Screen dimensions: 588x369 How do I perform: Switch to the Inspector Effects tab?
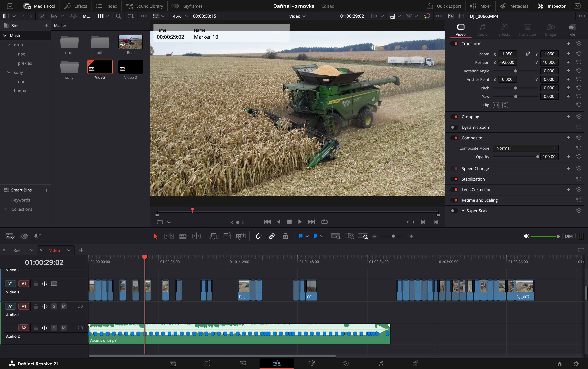tap(504, 30)
